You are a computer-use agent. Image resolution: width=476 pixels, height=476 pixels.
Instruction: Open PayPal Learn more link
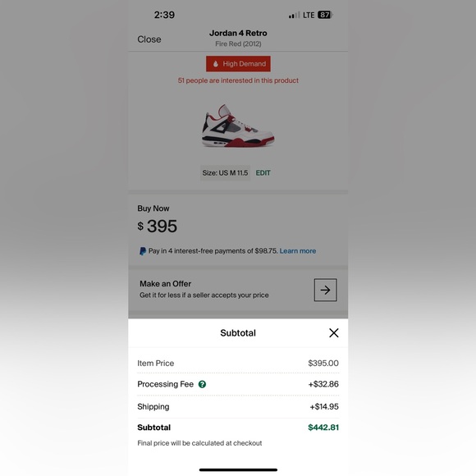point(298,251)
